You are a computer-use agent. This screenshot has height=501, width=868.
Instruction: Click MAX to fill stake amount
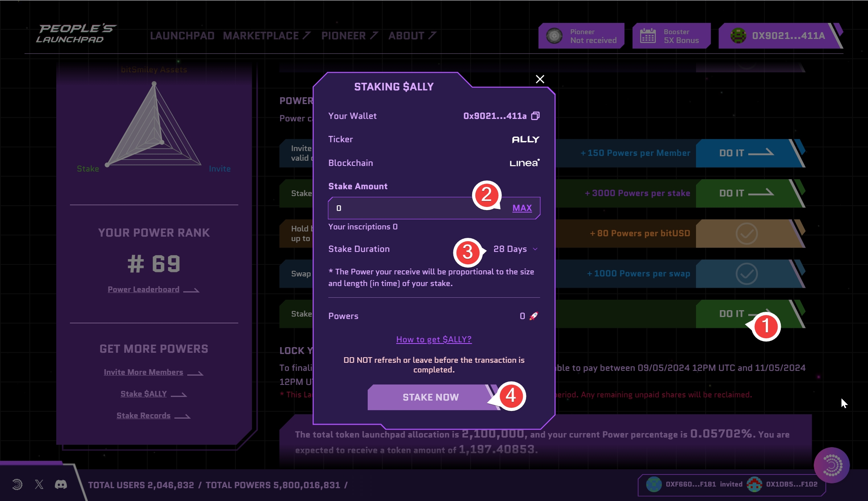(522, 208)
